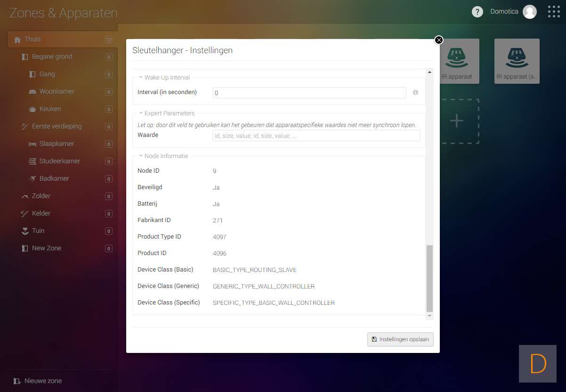This screenshot has width=566, height=392.
Task: Click the Domotica user avatar
Action: 530,12
